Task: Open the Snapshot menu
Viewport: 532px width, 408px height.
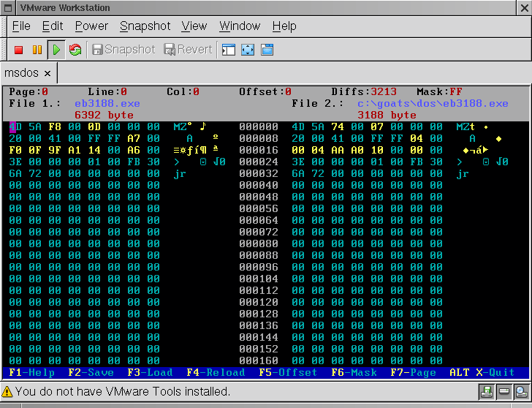Action: 145,26
